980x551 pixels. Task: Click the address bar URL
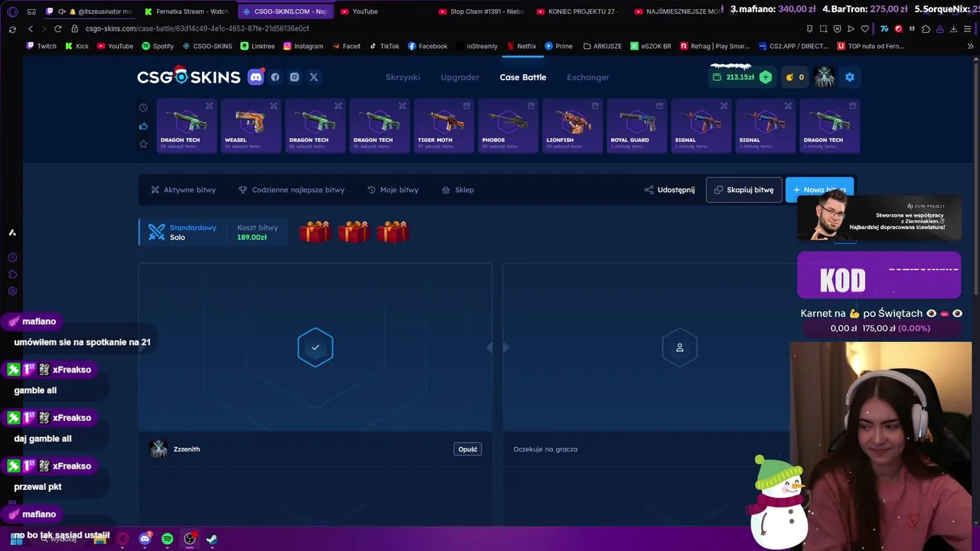click(x=198, y=28)
